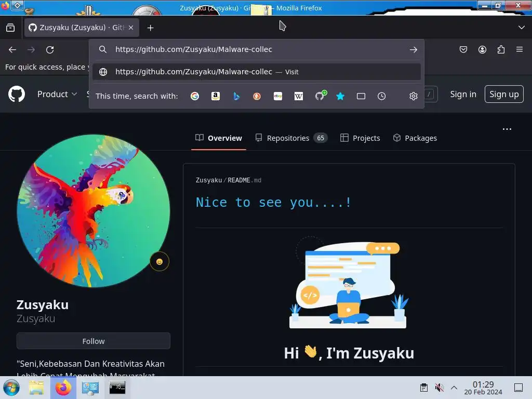Go forward one page
The width and height of the screenshot is (532, 399).
pos(31,50)
